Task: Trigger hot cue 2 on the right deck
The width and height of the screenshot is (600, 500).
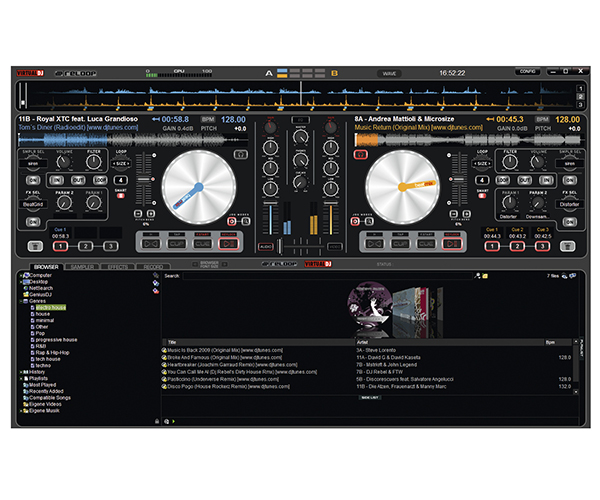Action: 517,246
